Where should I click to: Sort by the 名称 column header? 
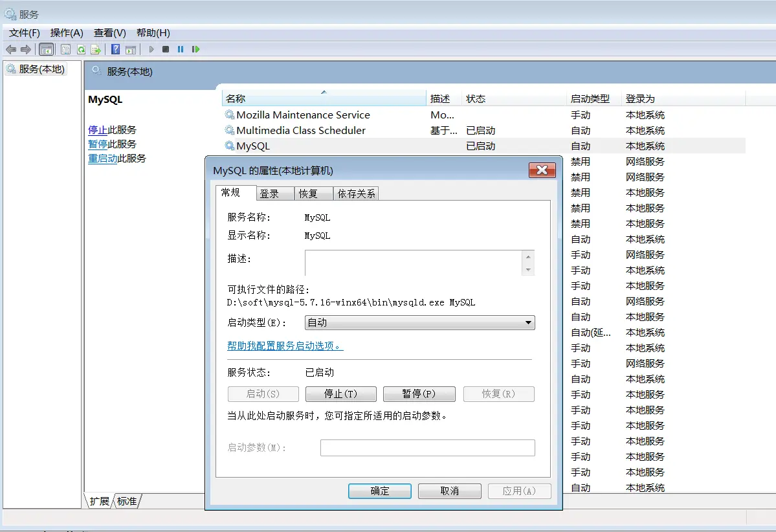click(x=324, y=98)
